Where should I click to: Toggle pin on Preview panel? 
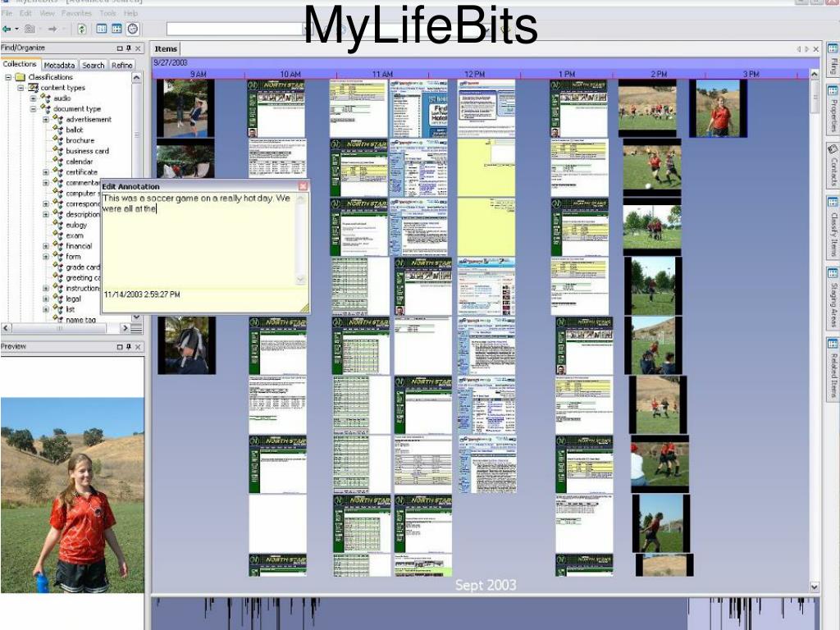pos(129,347)
